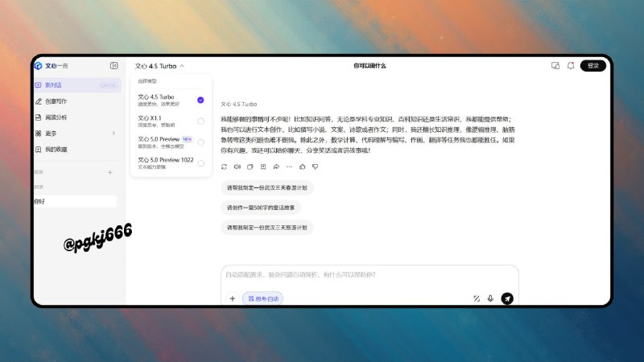
Task: Click the black 登录 login button
Action: tap(593, 66)
